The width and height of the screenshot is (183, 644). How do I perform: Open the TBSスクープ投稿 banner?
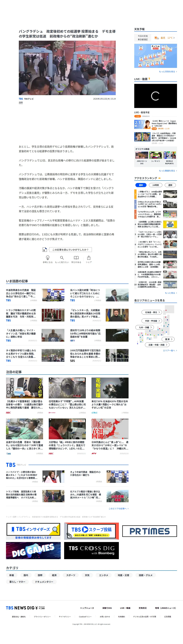(x=91, y=531)
